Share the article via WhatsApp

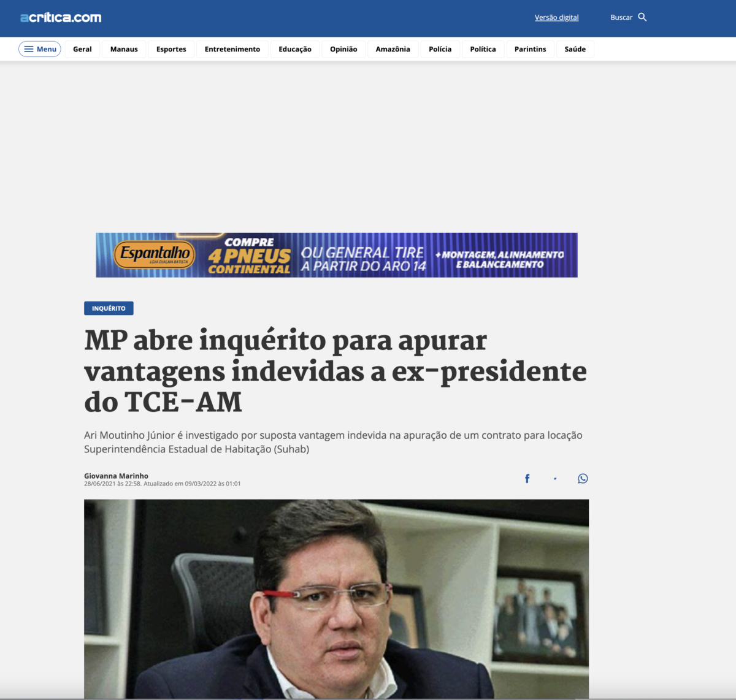[x=583, y=479]
